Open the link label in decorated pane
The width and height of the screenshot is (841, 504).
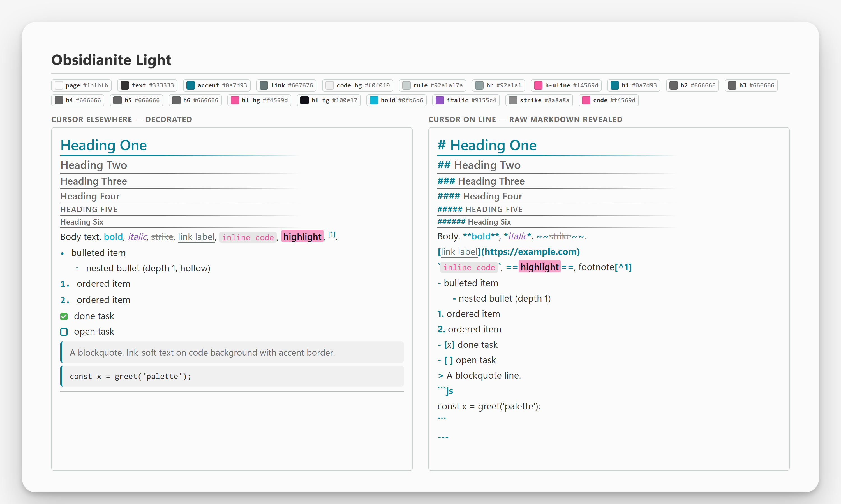[x=196, y=237]
